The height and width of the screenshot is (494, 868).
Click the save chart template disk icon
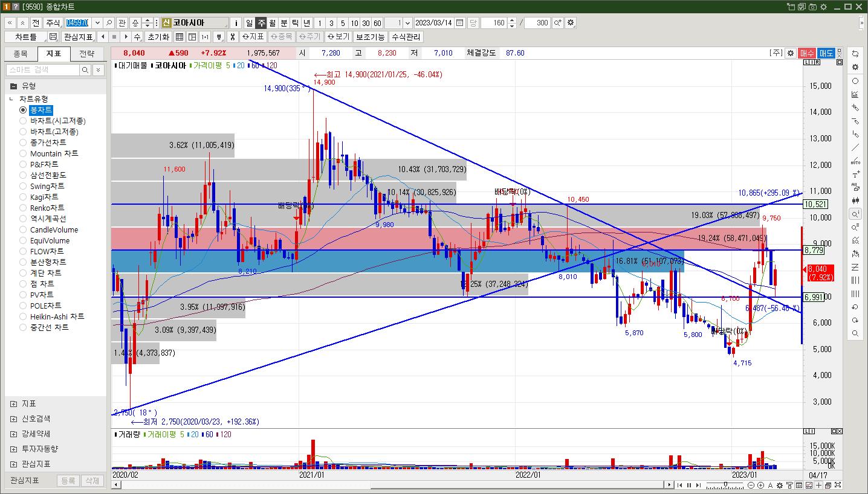point(53,37)
